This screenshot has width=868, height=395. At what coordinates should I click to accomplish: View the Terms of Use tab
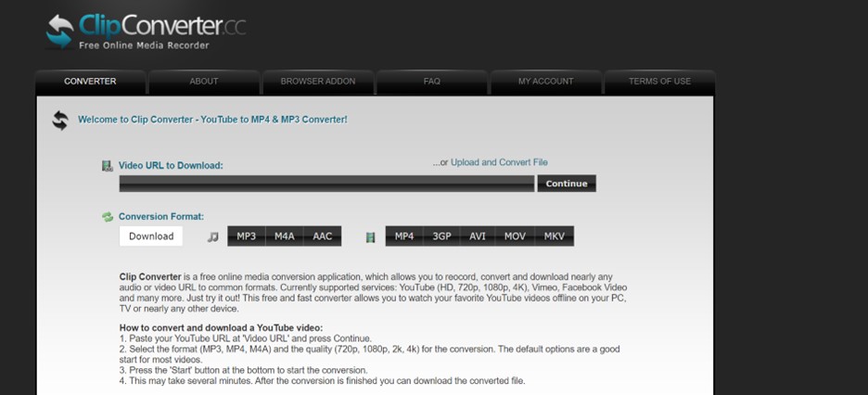pyautogui.click(x=659, y=82)
